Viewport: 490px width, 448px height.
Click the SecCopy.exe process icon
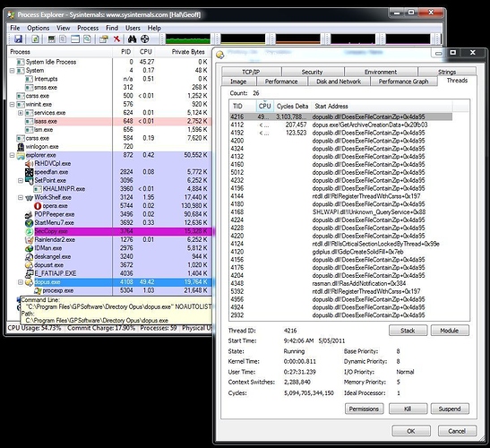(x=29, y=231)
